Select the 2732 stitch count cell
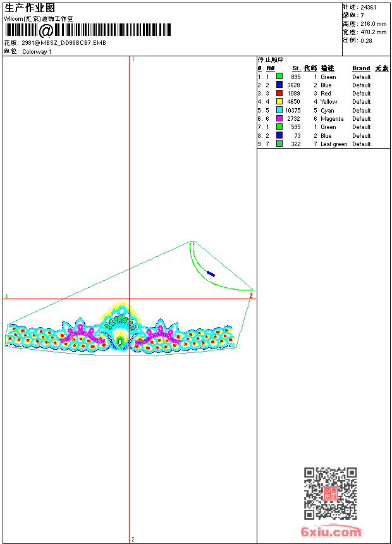The image size is (392, 544). 293,119
